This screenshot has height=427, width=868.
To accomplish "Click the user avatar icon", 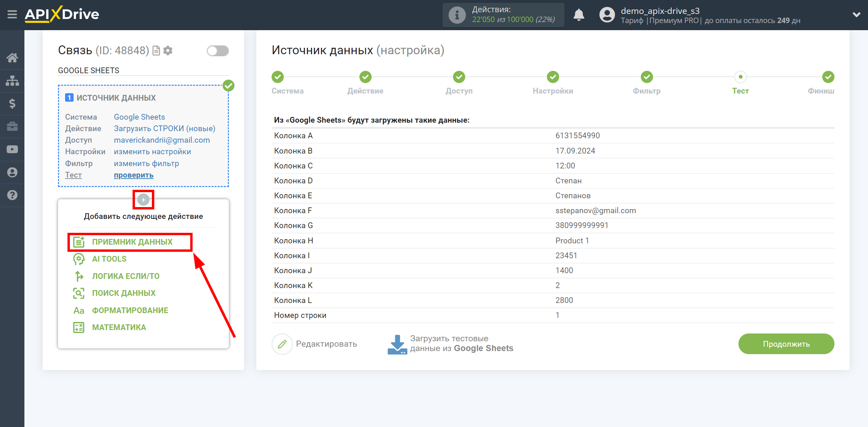I will [x=607, y=15].
